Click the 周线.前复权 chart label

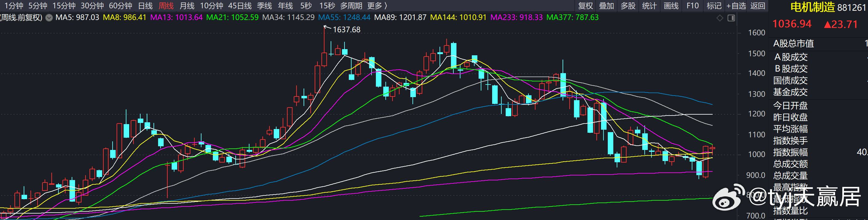pyautogui.click(x=21, y=17)
